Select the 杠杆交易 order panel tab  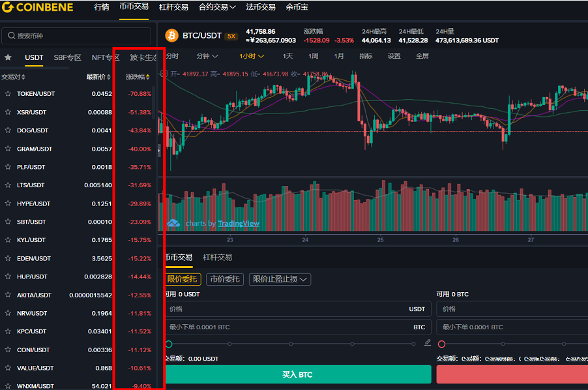pos(218,257)
